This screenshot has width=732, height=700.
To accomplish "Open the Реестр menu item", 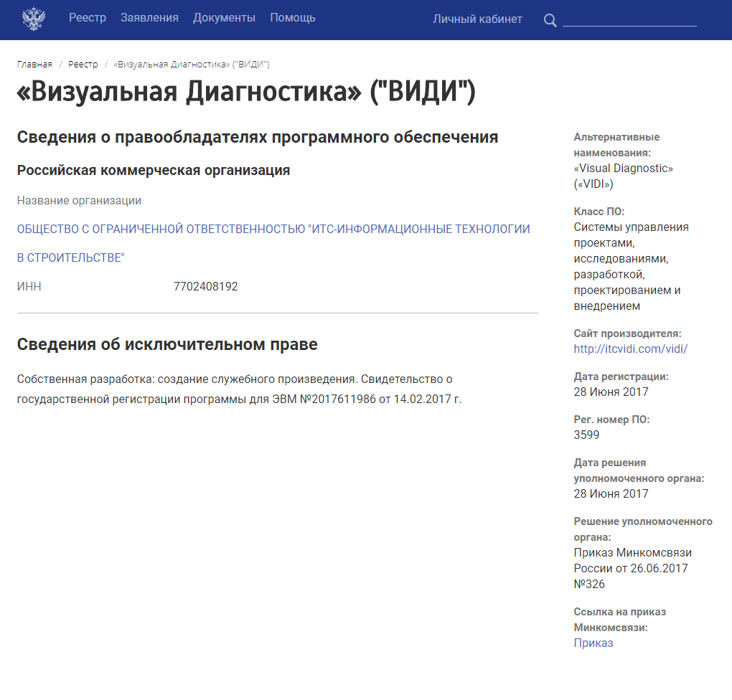I will point(88,18).
